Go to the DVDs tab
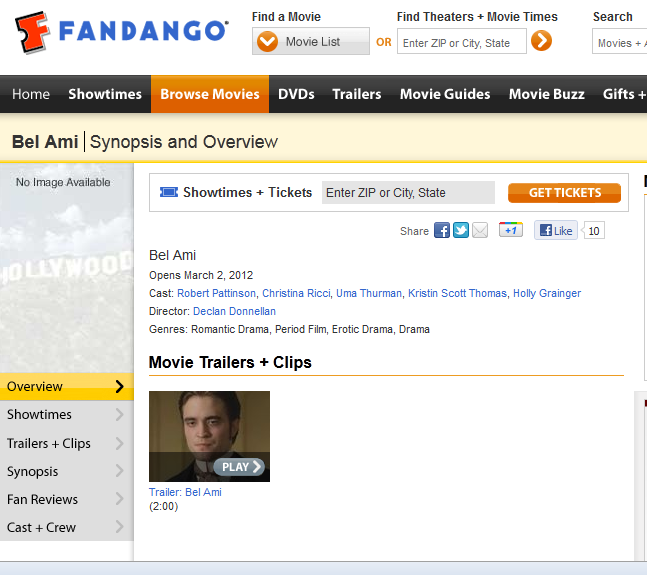 click(x=296, y=94)
